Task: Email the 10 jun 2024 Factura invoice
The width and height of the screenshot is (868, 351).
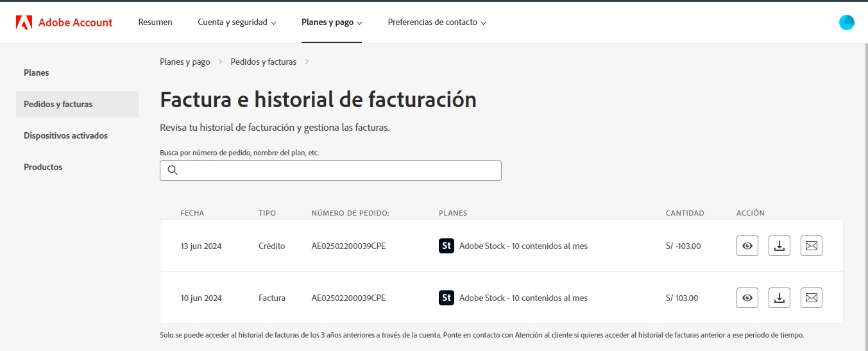Action: tap(812, 298)
